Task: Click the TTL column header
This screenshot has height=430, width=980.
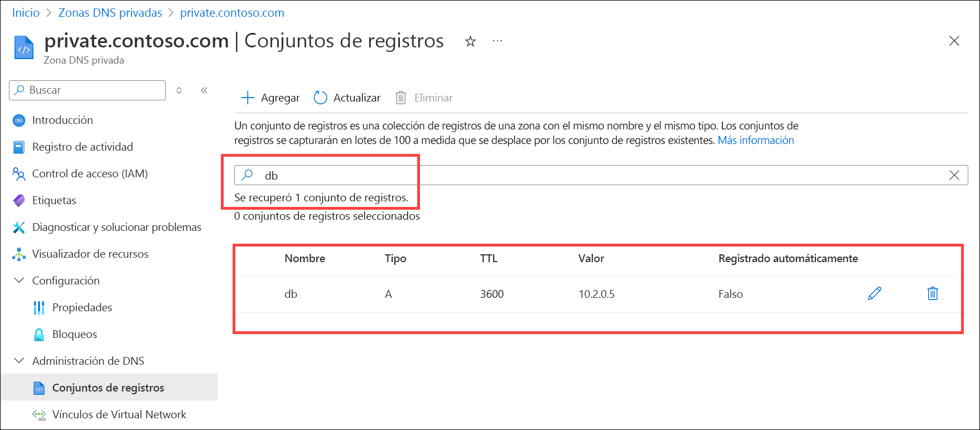Action: [489, 258]
